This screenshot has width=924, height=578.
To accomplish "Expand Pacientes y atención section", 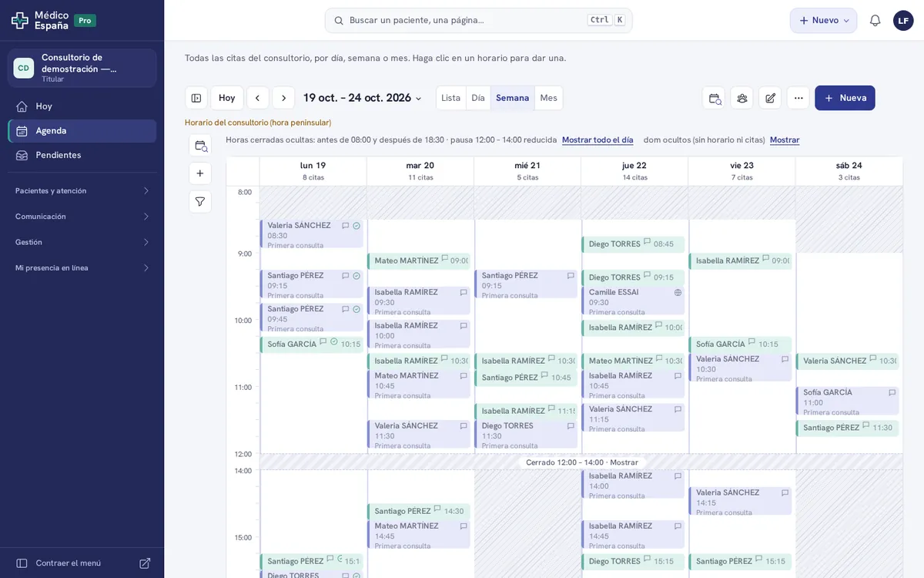I will 82,190.
